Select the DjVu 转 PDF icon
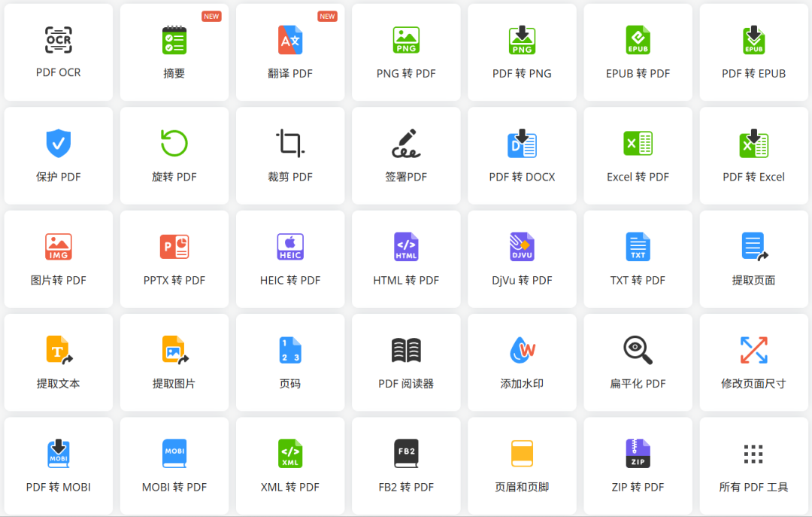Viewport: 812px width, 517px height. tap(522, 246)
